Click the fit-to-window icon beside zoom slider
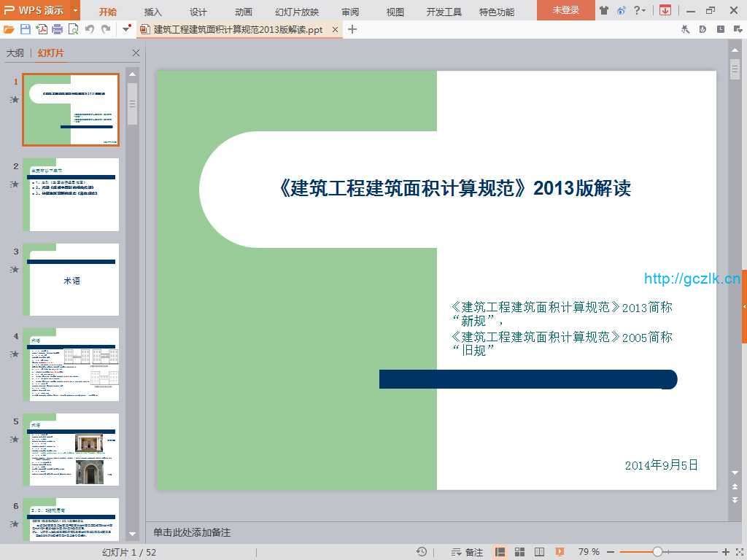The height and width of the screenshot is (560, 747). [x=738, y=552]
